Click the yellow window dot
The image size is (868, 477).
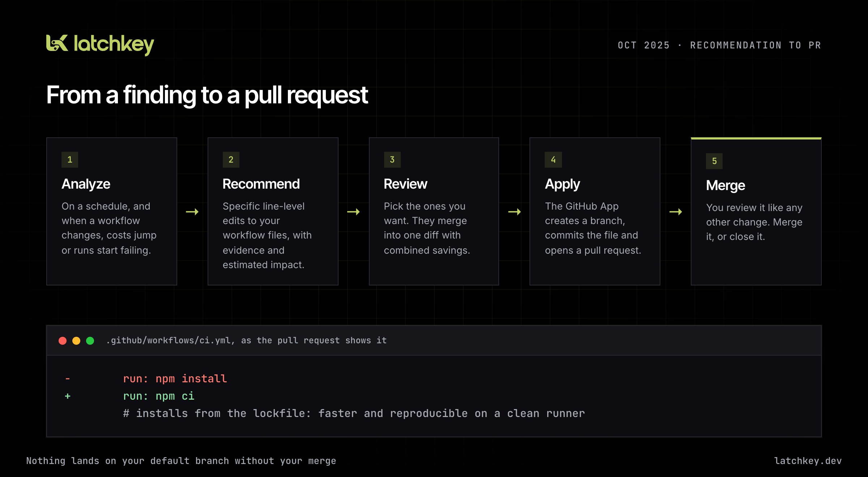[76, 341]
